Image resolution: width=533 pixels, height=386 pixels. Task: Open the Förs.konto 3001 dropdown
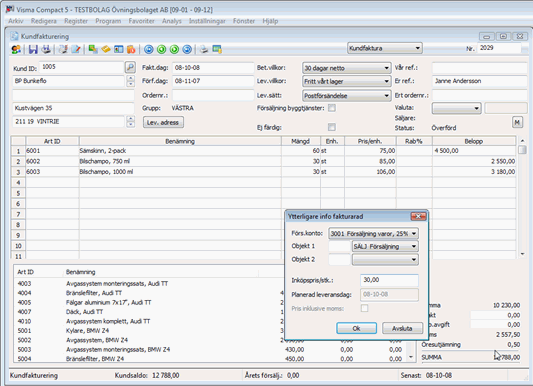click(373, 233)
